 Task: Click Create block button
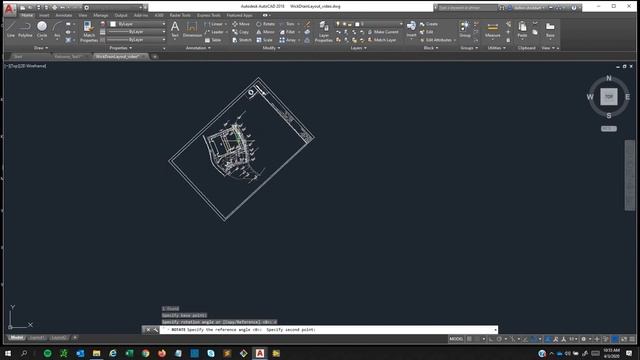click(429, 24)
